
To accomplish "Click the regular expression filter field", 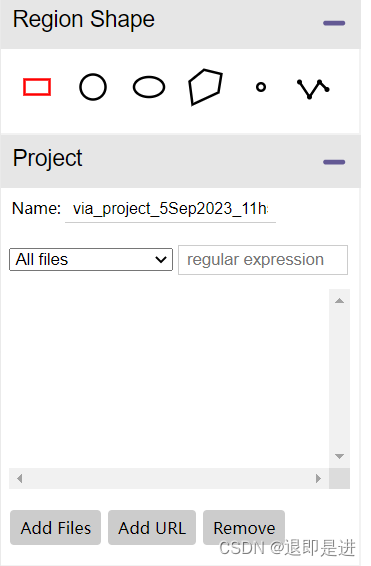I will (x=263, y=260).
